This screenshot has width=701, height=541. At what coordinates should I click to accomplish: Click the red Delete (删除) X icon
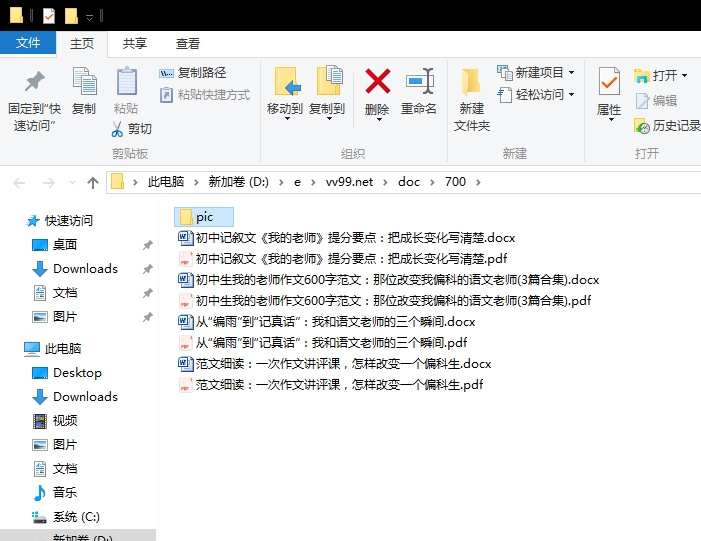pyautogui.click(x=378, y=81)
